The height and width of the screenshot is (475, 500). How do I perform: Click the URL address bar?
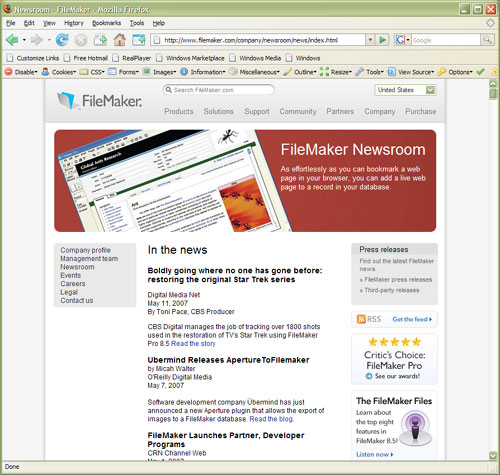[258, 40]
